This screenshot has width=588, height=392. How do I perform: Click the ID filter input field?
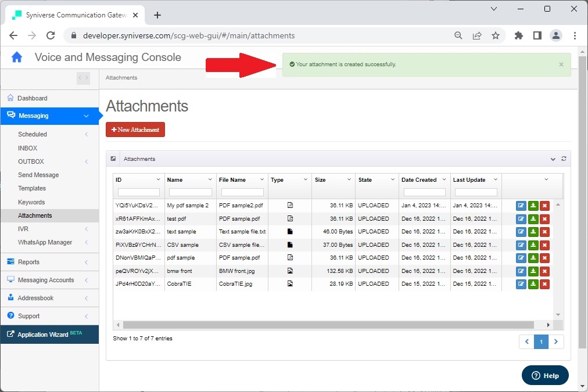pyautogui.click(x=139, y=192)
